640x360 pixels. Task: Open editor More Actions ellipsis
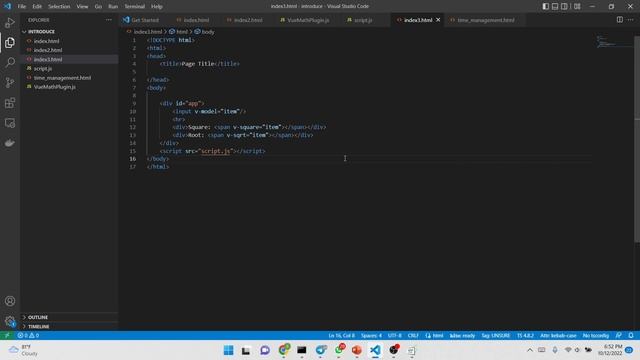click(631, 20)
